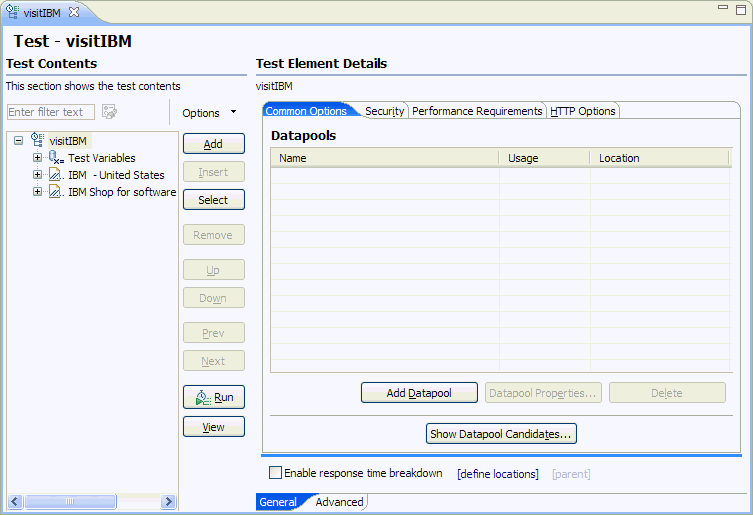The width and height of the screenshot is (753, 515).
Task: Click the parent link
Action: 571,474
